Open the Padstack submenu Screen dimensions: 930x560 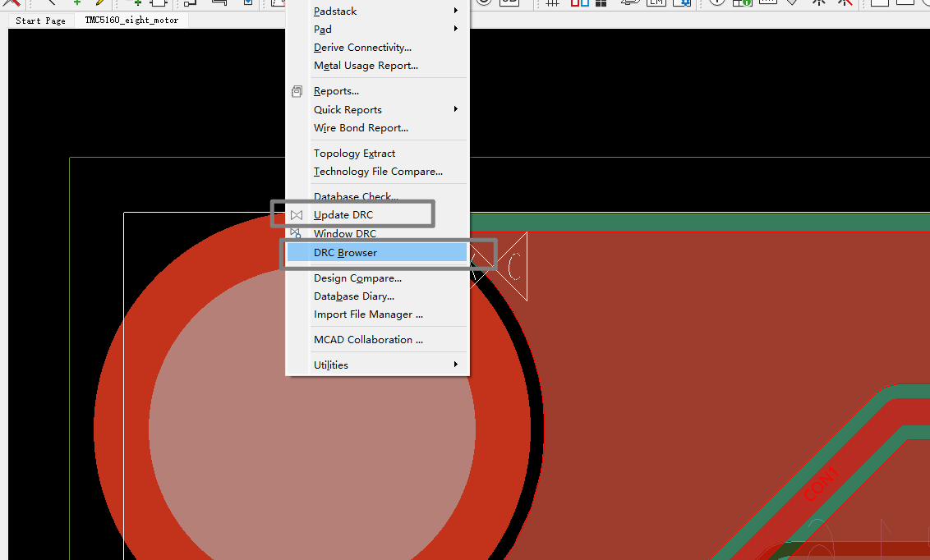378,11
